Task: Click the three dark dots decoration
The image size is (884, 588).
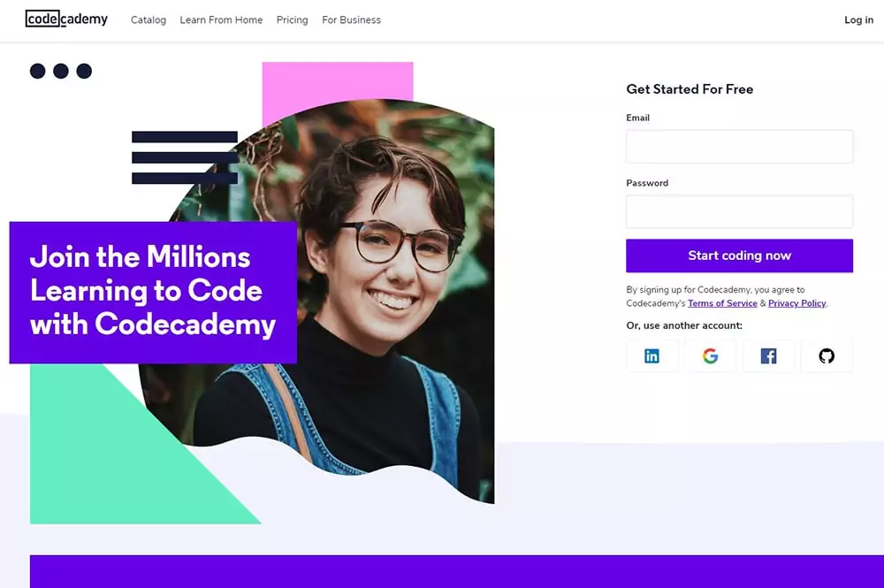Action: pyautogui.click(x=61, y=71)
